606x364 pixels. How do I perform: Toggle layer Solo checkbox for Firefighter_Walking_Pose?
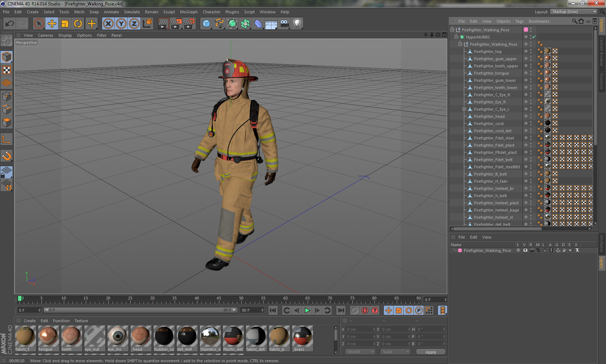pos(518,250)
